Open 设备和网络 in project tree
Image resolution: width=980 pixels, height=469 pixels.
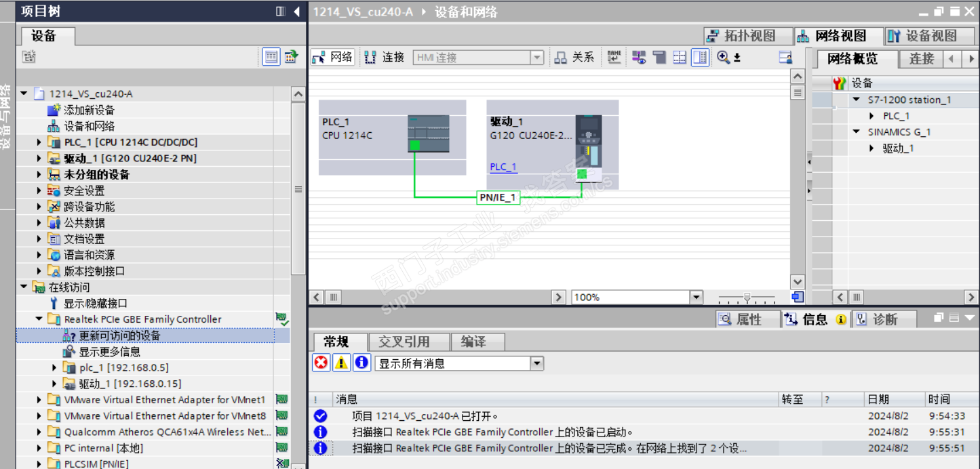tap(90, 126)
